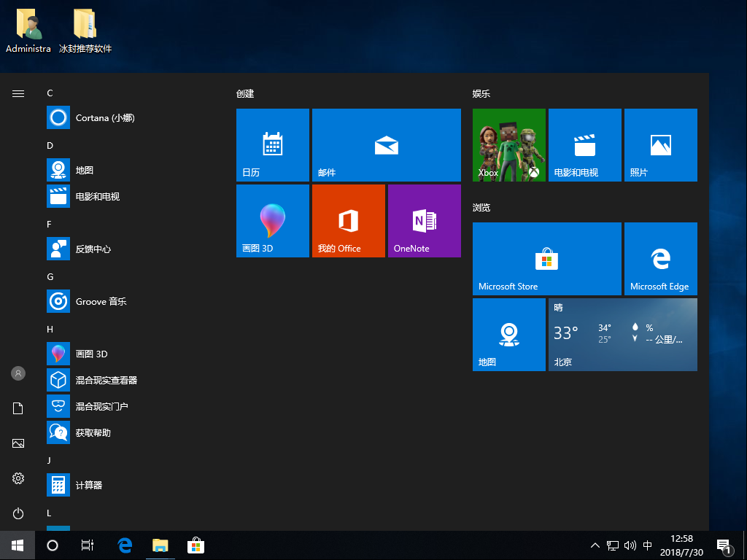Image resolution: width=747 pixels, height=560 pixels.
Task: Click the 创建 tile group title
Action: (245, 94)
